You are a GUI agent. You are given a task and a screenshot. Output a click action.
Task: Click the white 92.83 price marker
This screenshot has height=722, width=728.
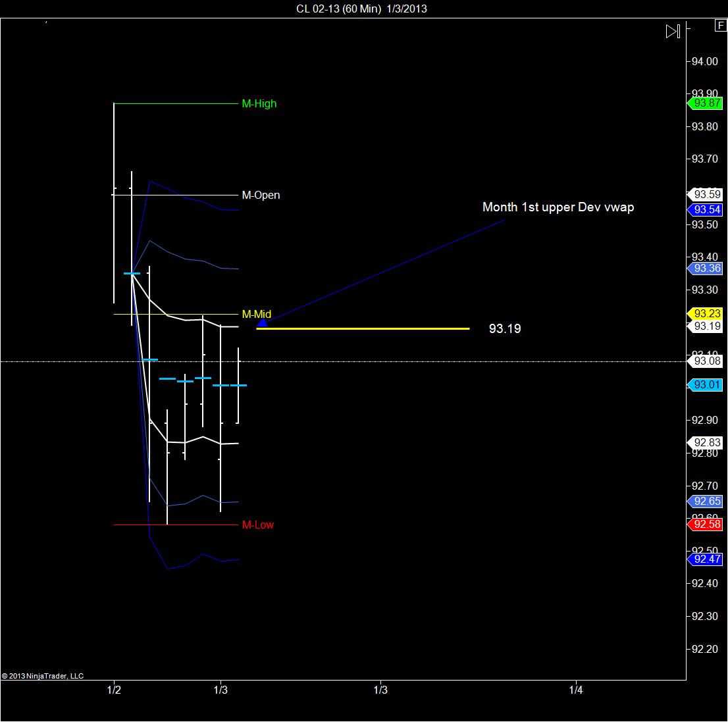pyautogui.click(x=705, y=442)
